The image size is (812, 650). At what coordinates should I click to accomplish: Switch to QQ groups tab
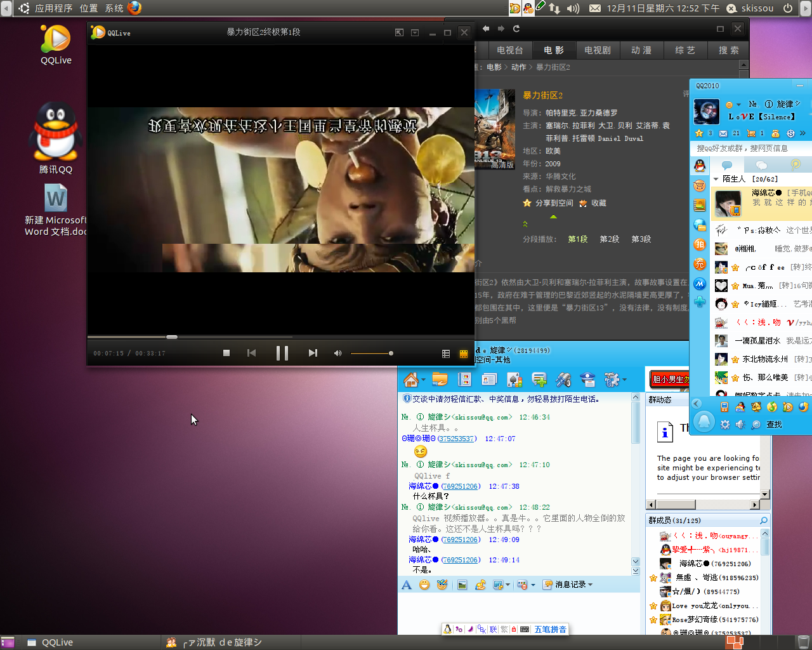[x=761, y=164]
